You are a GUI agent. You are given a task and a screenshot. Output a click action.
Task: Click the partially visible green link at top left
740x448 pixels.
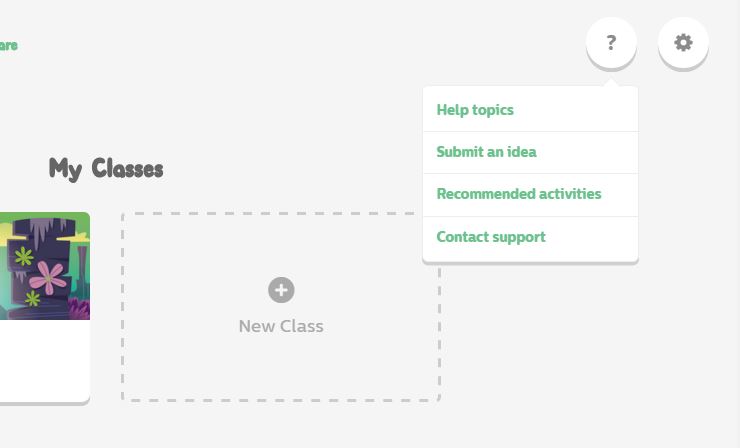[x=8, y=45]
